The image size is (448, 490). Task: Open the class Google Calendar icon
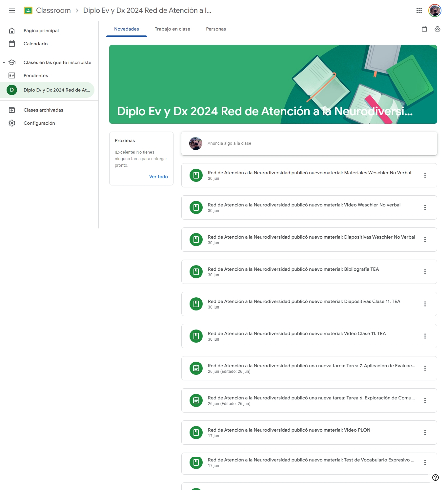(x=424, y=29)
